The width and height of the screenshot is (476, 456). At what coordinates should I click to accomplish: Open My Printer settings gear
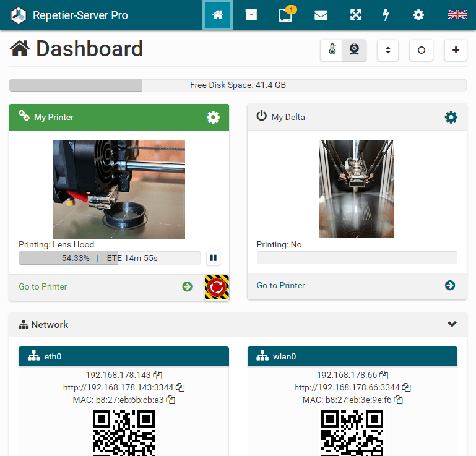tap(213, 117)
